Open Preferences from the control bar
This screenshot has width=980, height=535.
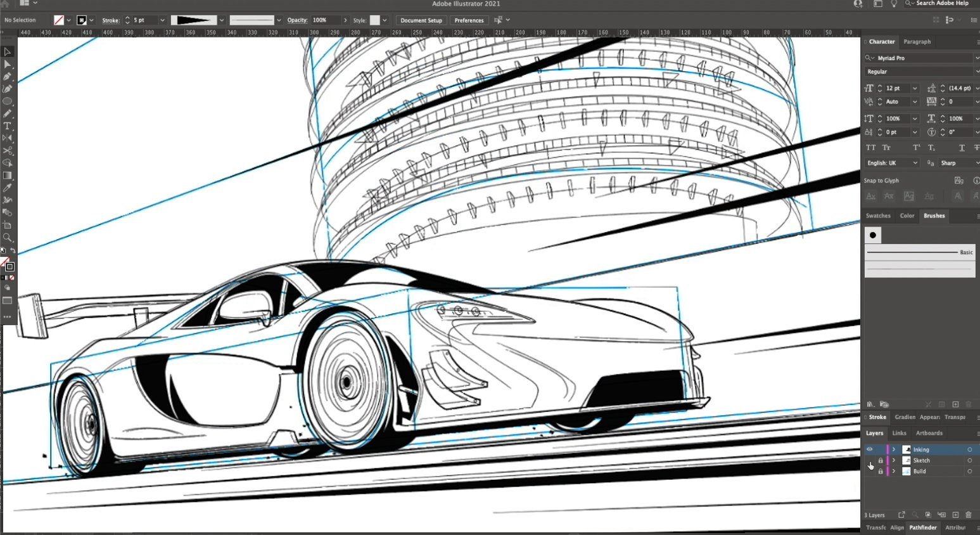[469, 20]
